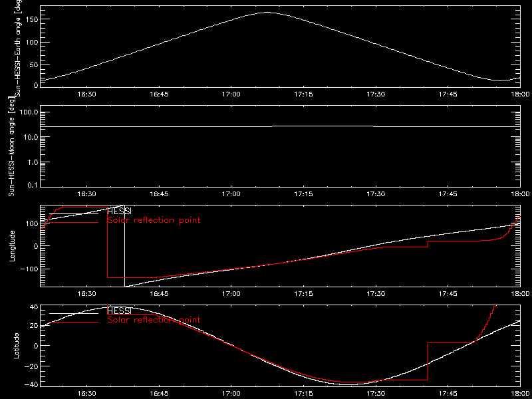Select Solar reflection point legend in Latitude plot
The height and width of the screenshot is (399, 532).
click(x=154, y=320)
